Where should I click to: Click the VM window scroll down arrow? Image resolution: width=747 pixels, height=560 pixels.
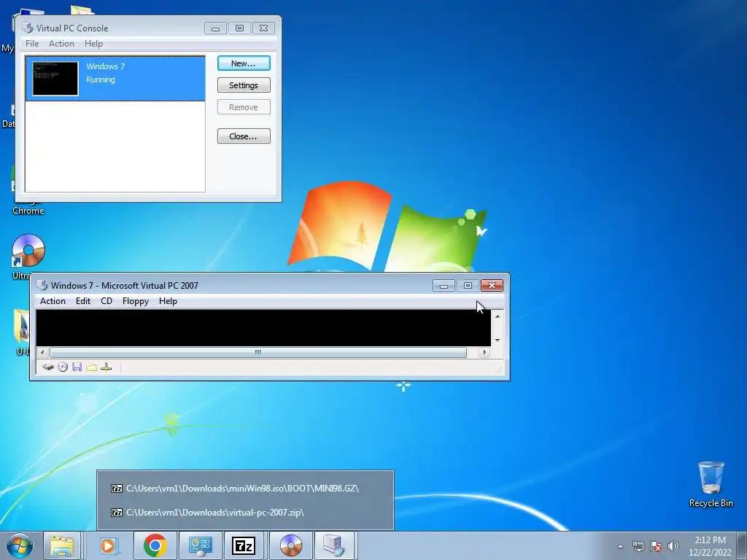click(x=498, y=340)
